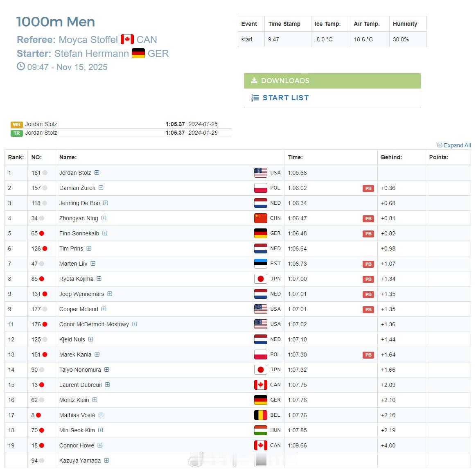Click starter name Stefan Herrmann
This screenshot has height=472, width=476.
[x=92, y=54]
